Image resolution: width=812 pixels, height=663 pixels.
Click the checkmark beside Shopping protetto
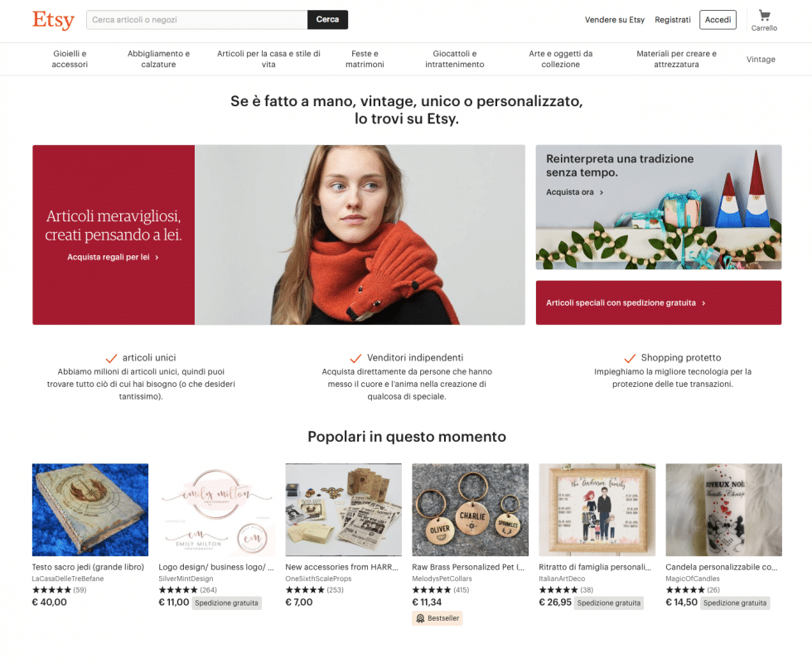click(x=630, y=358)
